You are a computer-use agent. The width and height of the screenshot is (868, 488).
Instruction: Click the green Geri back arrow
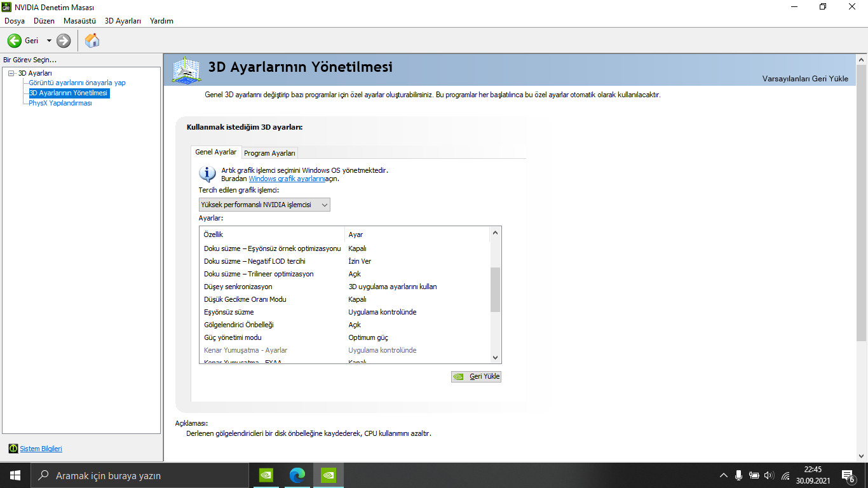pyautogui.click(x=14, y=41)
